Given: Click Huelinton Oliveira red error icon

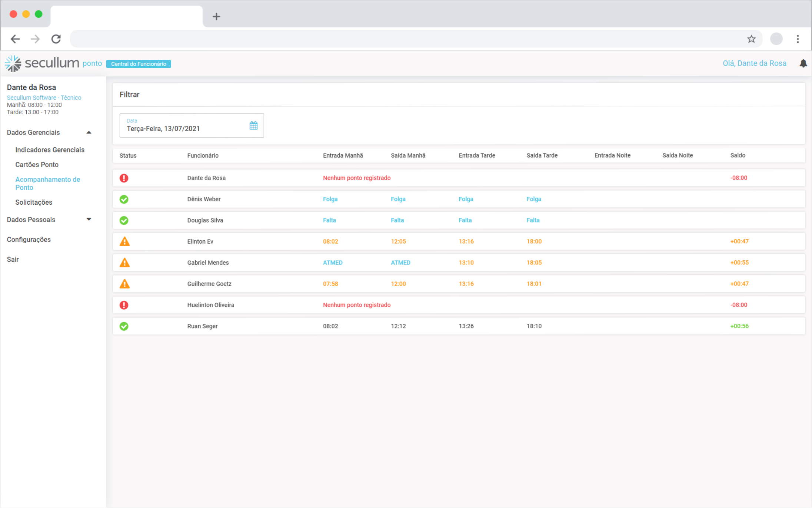Looking at the screenshot, I should [x=124, y=305].
